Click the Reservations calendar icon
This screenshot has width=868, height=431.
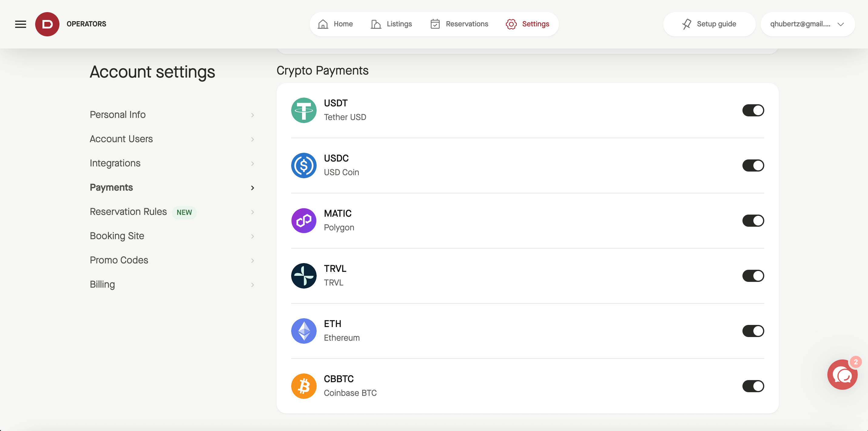pos(435,24)
